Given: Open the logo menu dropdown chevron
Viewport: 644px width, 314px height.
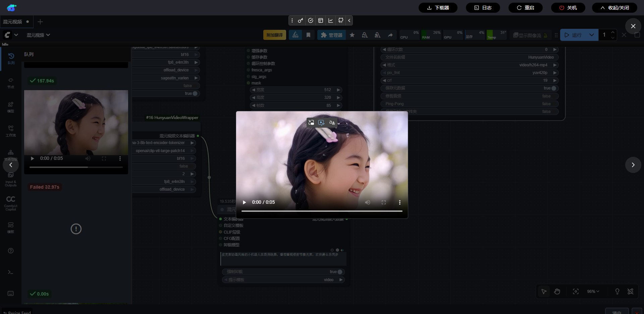Looking at the screenshot, I should (16, 35).
